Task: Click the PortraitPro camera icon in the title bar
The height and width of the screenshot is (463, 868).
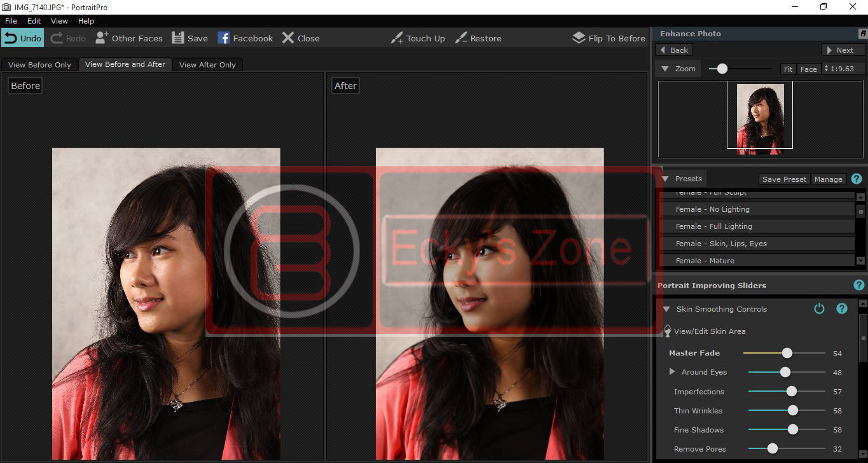Action: click(x=6, y=7)
